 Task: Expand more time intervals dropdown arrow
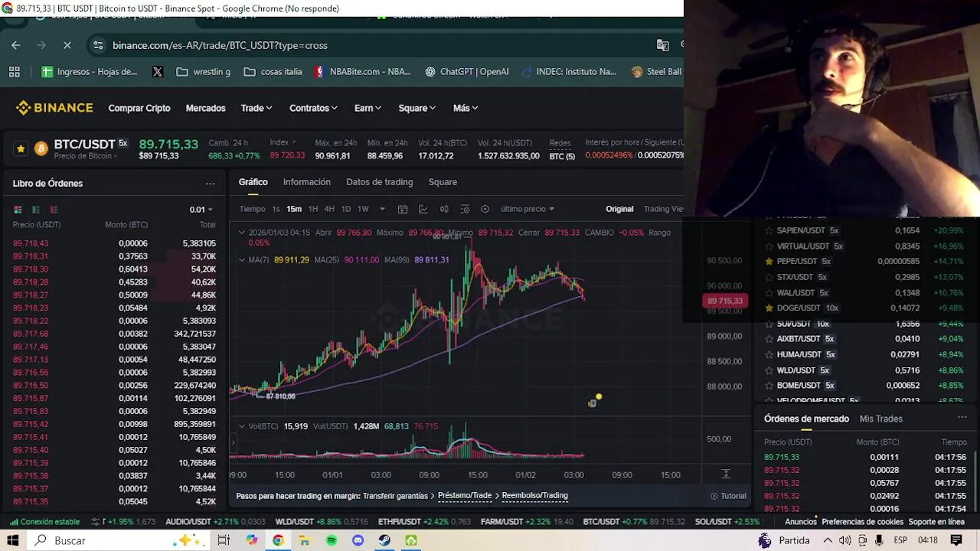382,209
